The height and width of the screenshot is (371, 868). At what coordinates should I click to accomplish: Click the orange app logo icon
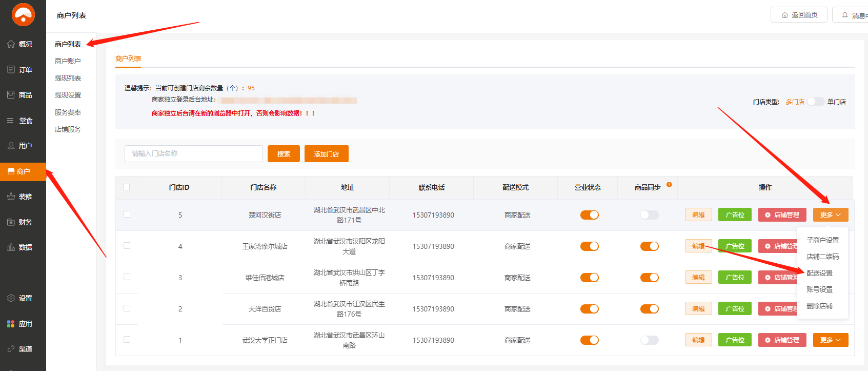[23, 14]
